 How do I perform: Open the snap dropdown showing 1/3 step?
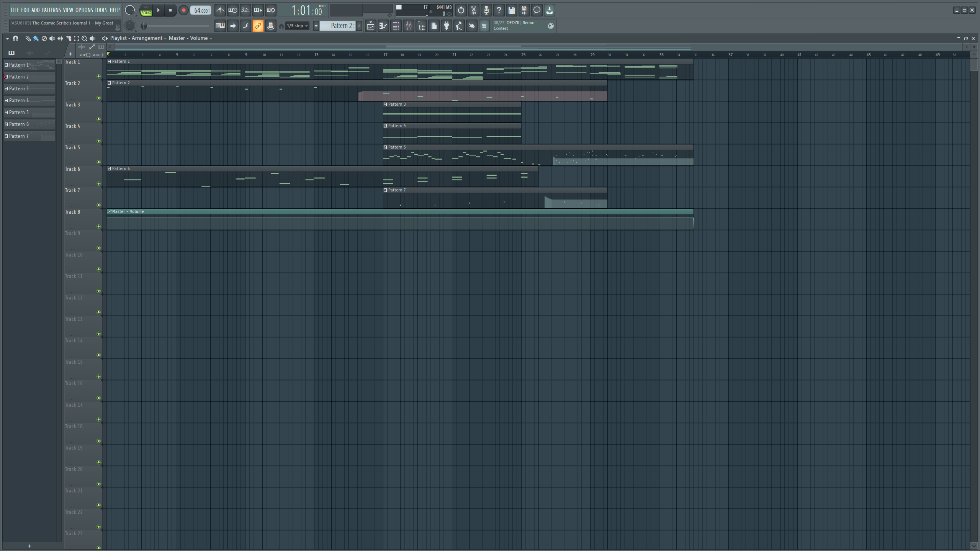tap(297, 26)
